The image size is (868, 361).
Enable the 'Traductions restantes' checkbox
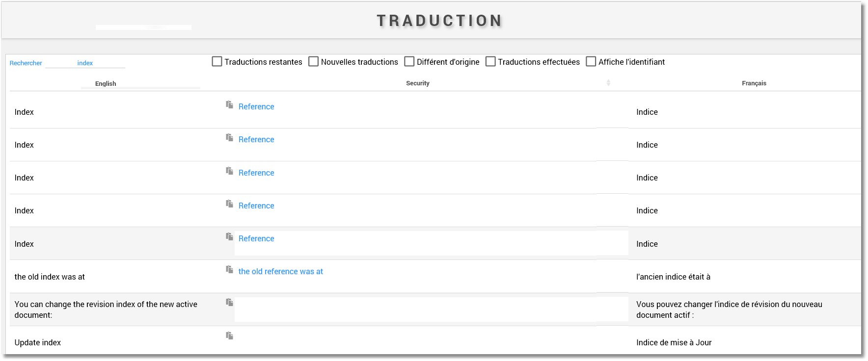[217, 61]
